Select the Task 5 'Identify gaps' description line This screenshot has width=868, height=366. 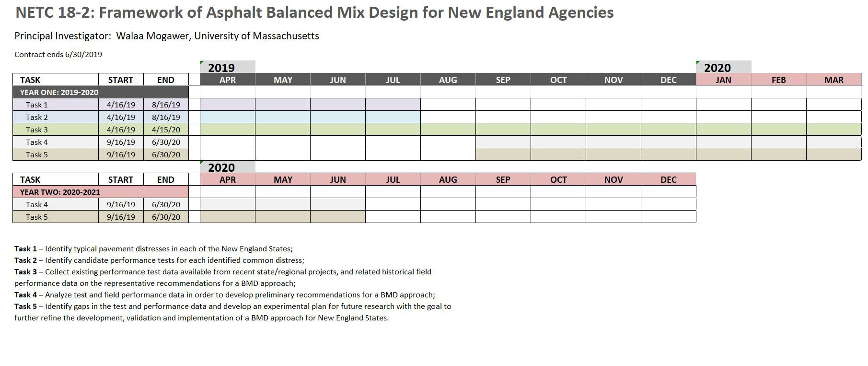(233, 306)
